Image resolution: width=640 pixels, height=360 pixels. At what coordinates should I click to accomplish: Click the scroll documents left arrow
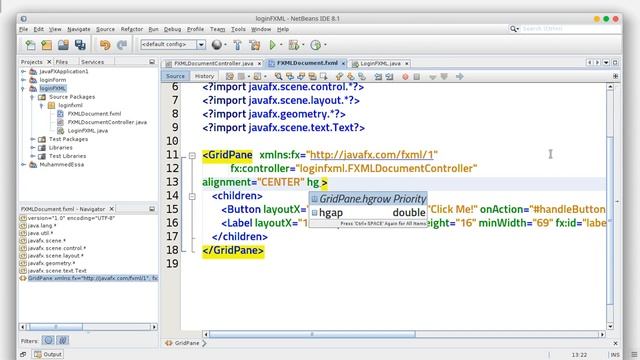[x=589, y=62]
